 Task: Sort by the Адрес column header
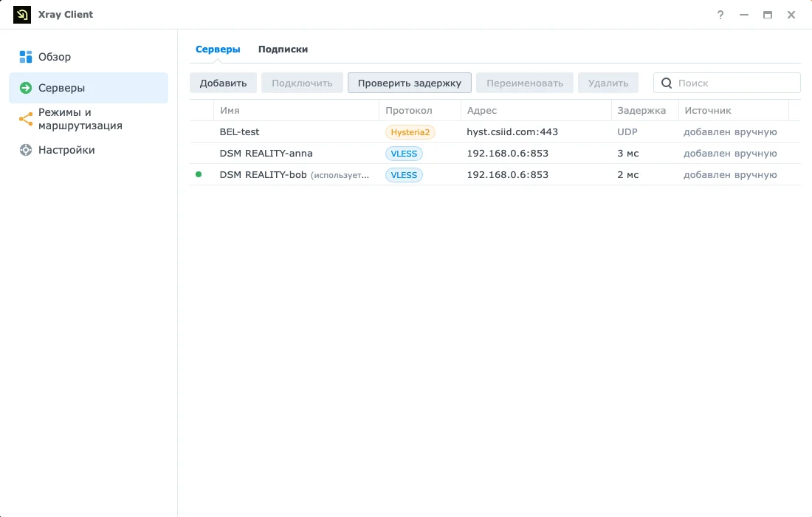536,110
